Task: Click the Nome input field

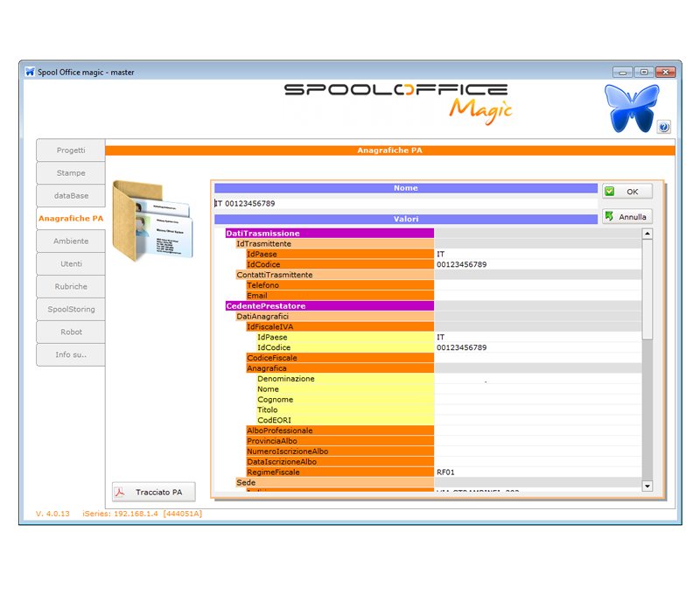Action: point(406,204)
